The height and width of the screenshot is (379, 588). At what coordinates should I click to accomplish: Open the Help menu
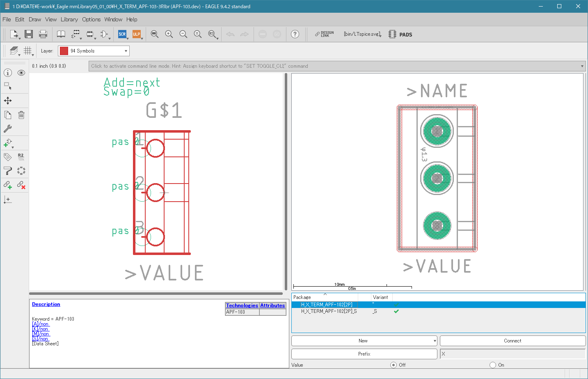click(132, 19)
